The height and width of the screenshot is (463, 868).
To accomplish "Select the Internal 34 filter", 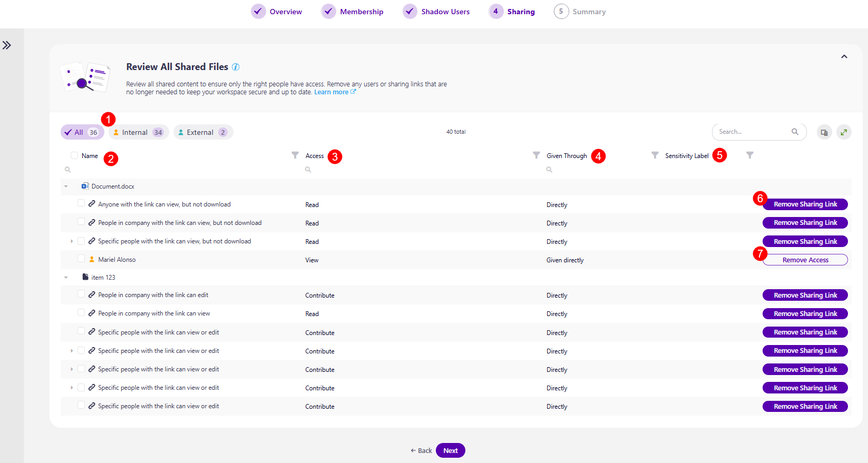I will (139, 132).
